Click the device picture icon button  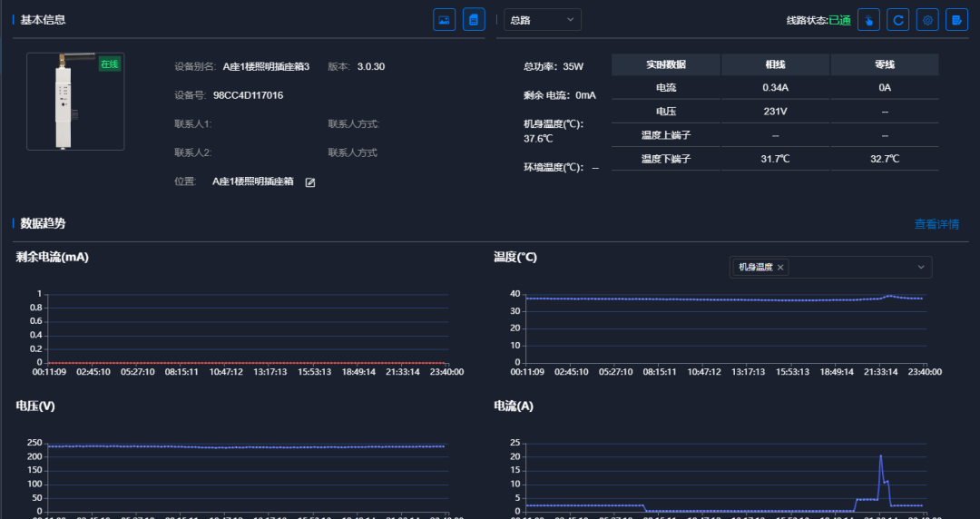[444, 19]
